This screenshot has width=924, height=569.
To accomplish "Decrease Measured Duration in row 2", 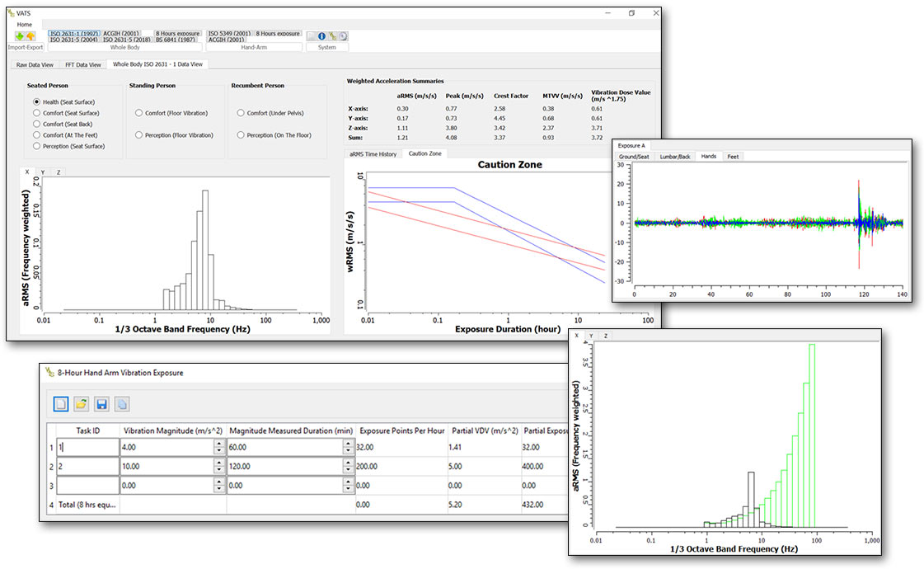I will coord(349,470).
